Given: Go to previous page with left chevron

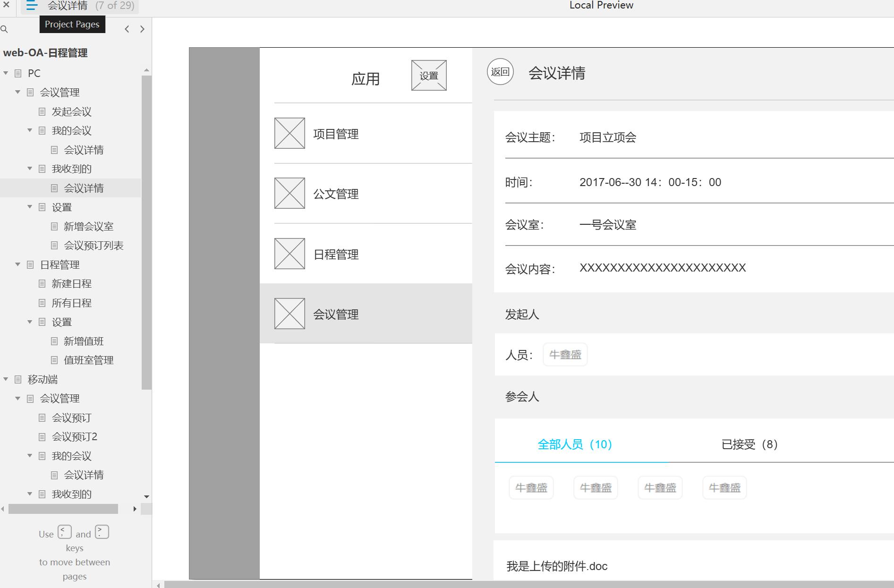Looking at the screenshot, I should tap(127, 29).
